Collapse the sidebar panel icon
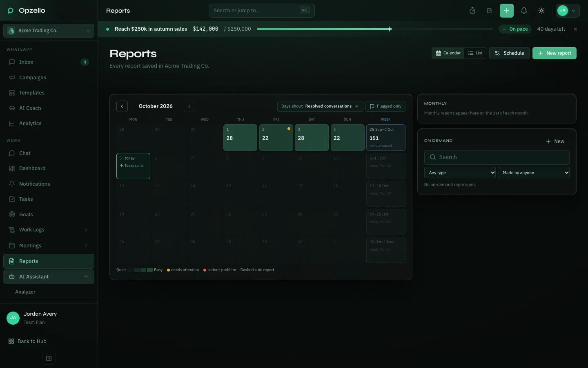 (x=49, y=359)
